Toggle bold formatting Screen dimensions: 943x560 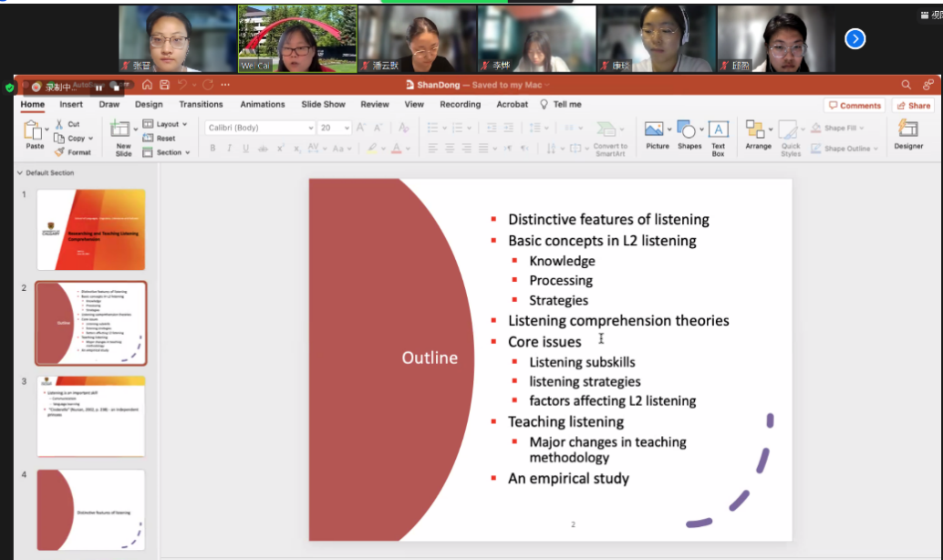click(x=212, y=149)
